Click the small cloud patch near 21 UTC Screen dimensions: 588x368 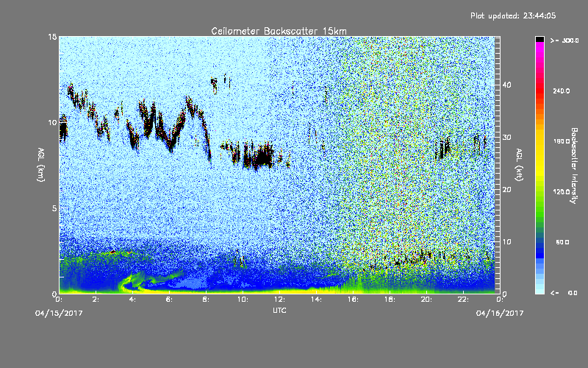442,149
